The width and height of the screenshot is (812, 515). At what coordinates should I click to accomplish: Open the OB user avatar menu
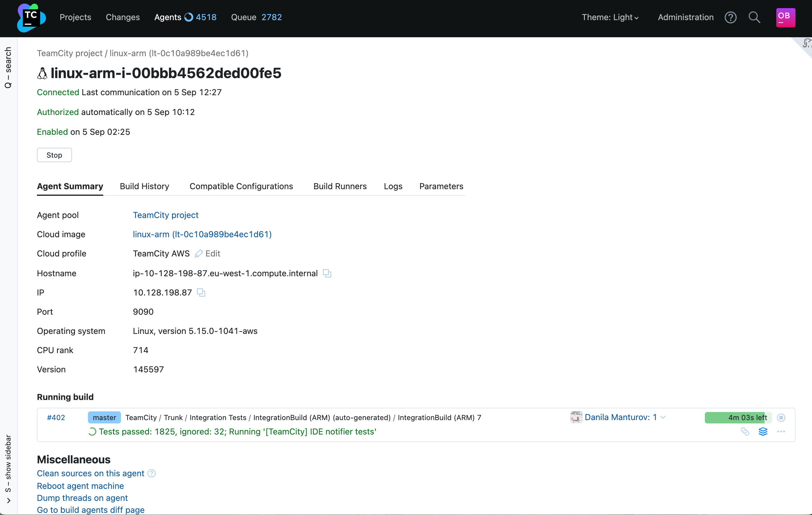785,17
